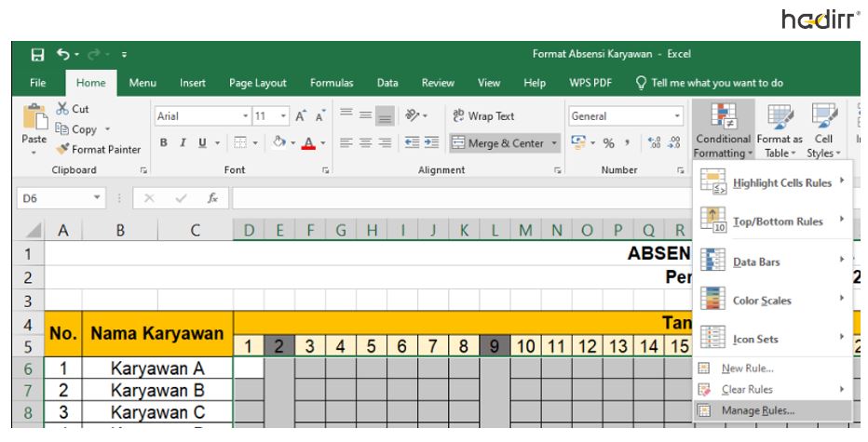Center text horizontally icon
The width and height of the screenshot is (868, 442).
(365, 142)
